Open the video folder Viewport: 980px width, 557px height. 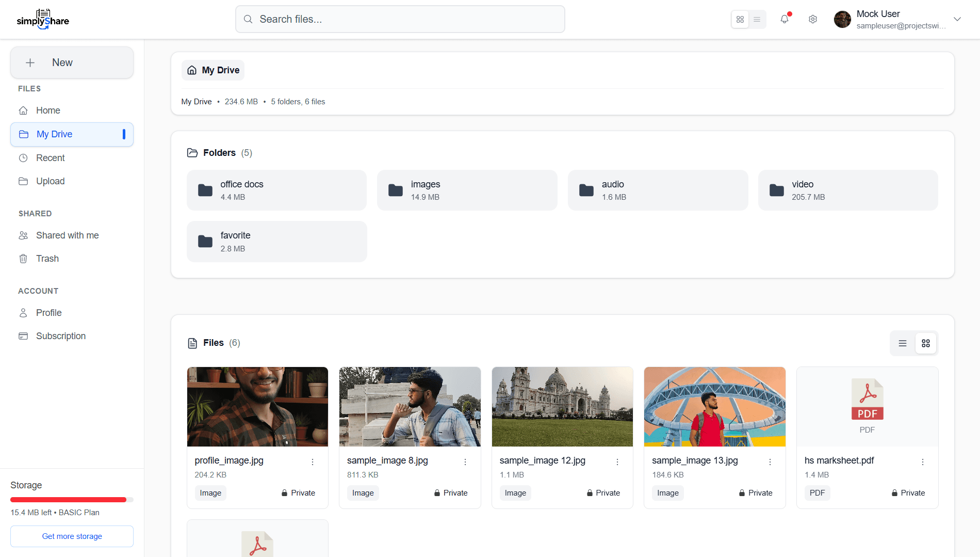[x=847, y=190]
